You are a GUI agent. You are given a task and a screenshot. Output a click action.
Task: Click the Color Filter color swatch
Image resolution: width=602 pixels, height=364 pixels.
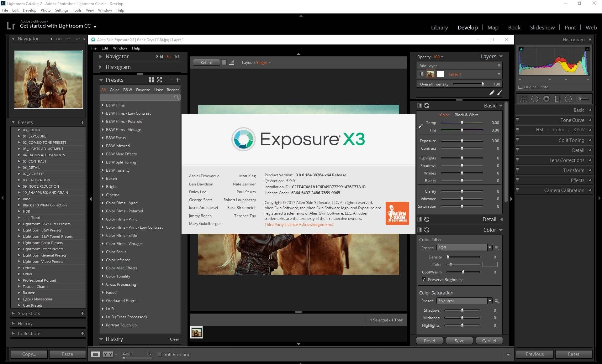tap(490, 264)
